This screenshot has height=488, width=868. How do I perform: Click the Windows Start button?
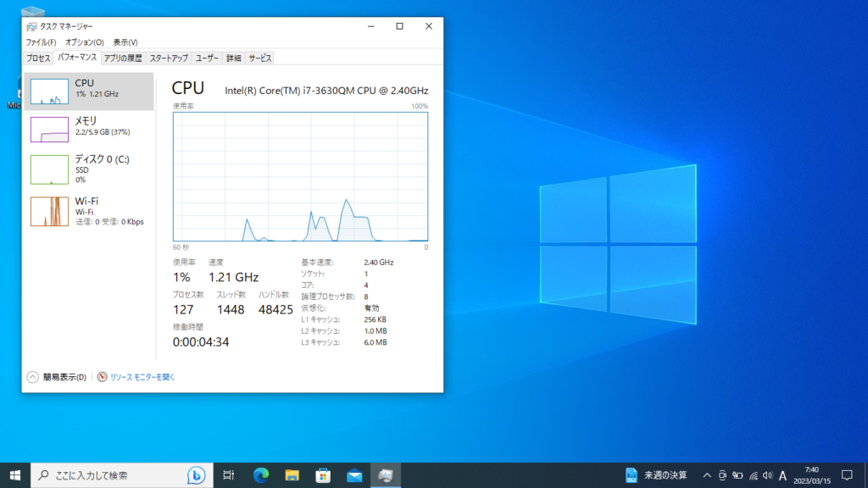coord(15,474)
